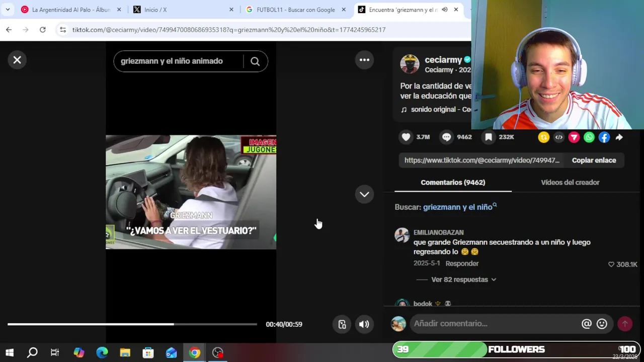
Task: Open Microsoft Store from taskbar
Action: tap(148, 352)
